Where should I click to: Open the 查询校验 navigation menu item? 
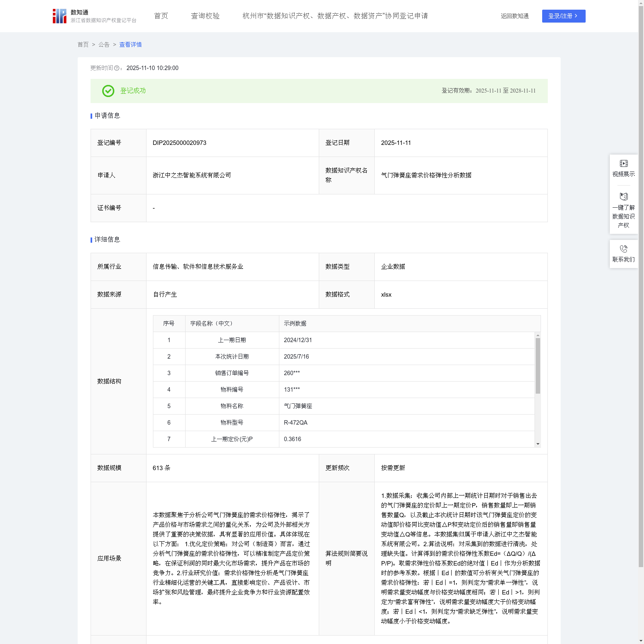click(x=205, y=16)
